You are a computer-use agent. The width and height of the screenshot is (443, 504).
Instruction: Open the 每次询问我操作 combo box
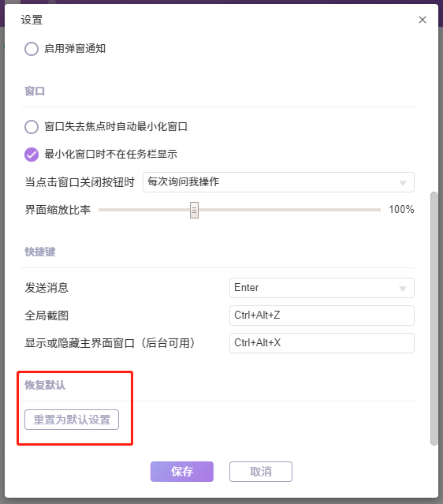click(x=278, y=182)
